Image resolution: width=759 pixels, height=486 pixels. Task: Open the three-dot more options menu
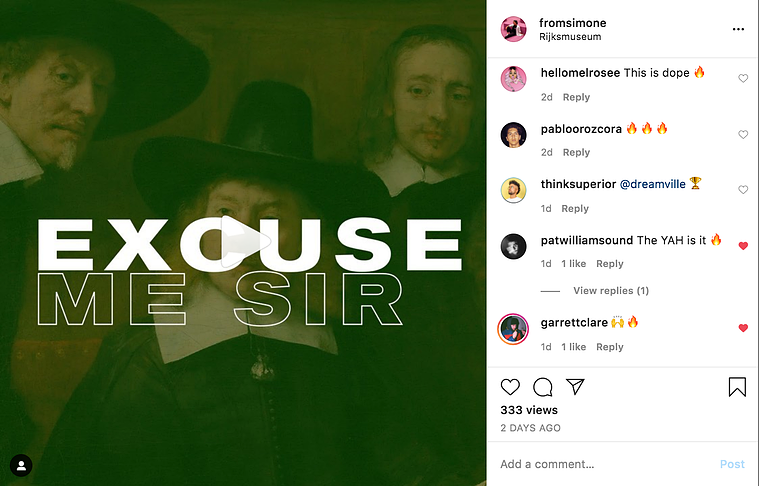[x=738, y=29]
